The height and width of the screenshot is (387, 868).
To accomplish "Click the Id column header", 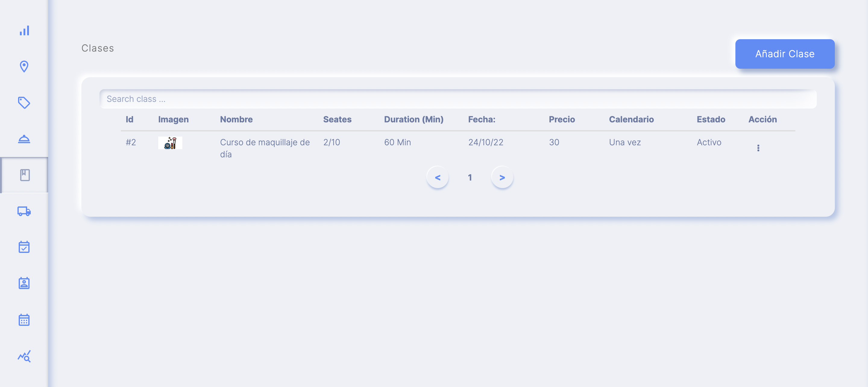I will (x=129, y=119).
